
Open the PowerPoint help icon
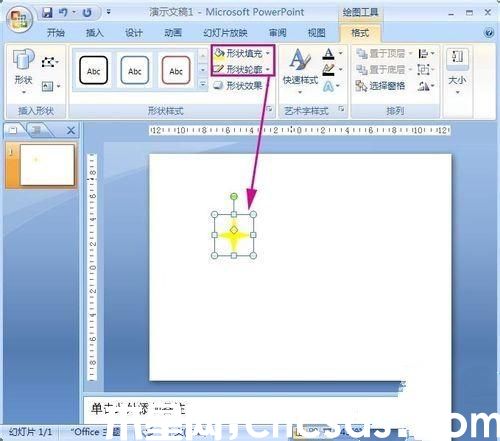point(489,33)
